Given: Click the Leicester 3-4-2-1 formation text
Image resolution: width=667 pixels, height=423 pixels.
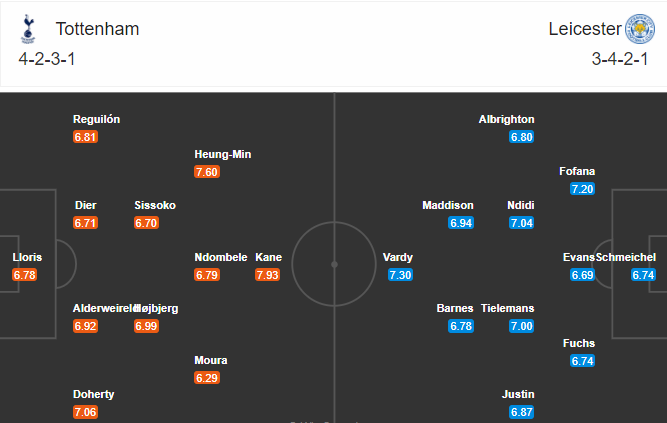Looking at the screenshot, I should 620,59.
